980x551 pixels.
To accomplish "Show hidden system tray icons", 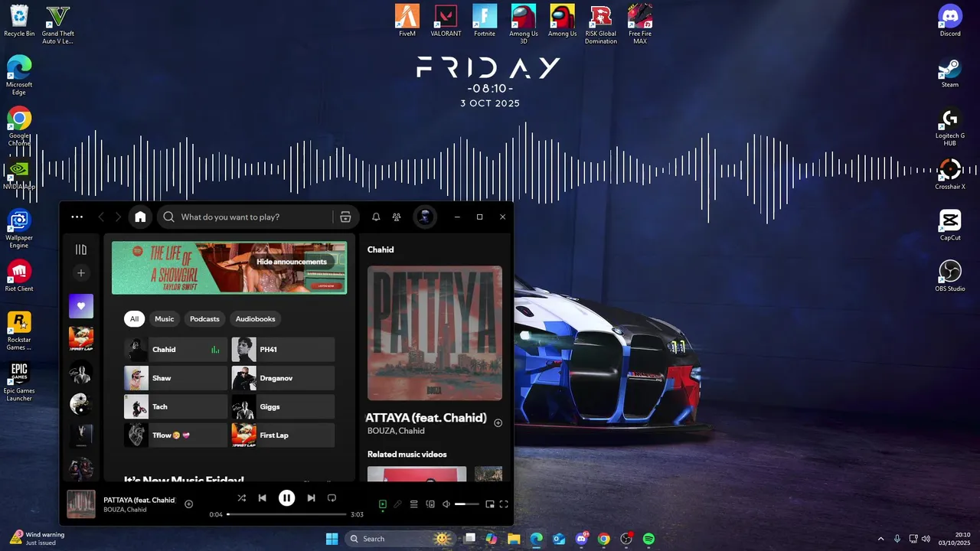I will 880,539.
